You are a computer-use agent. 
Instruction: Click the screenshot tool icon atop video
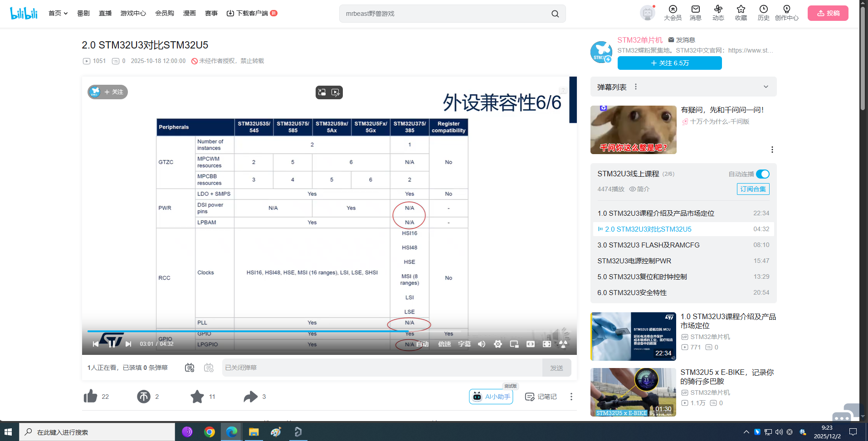click(x=322, y=92)
